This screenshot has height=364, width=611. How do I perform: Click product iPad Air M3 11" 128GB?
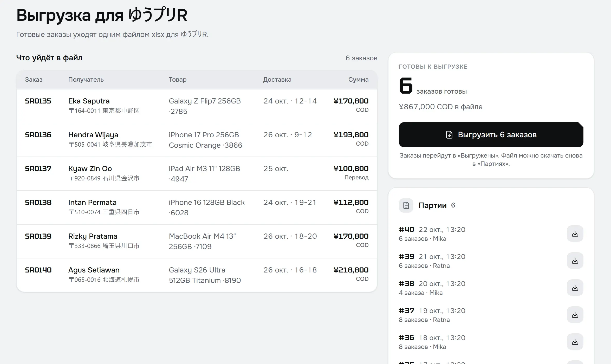tap(204, 174)
